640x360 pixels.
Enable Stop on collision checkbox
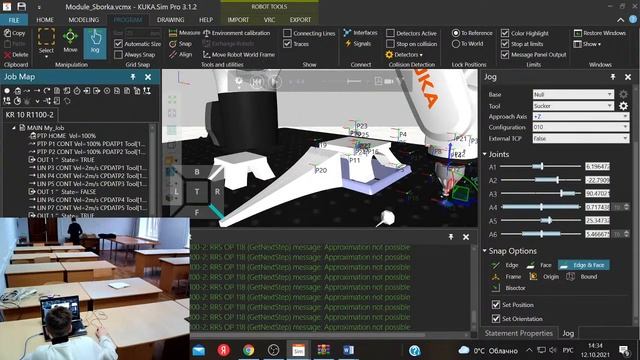390,44
